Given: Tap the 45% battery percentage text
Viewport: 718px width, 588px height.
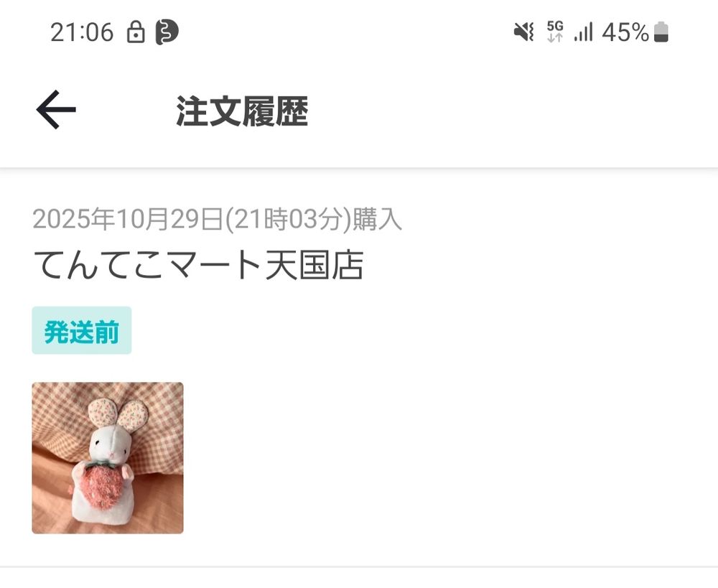Looking at the screenshot, I should click(625, 32).
